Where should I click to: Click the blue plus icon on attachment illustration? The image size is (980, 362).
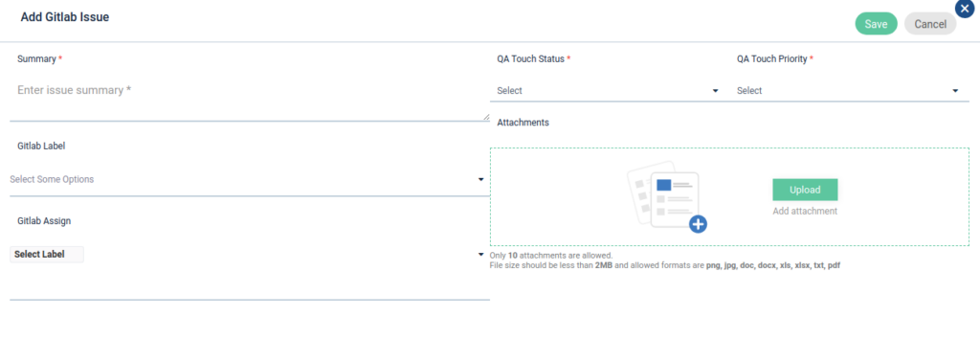[698, 224]
